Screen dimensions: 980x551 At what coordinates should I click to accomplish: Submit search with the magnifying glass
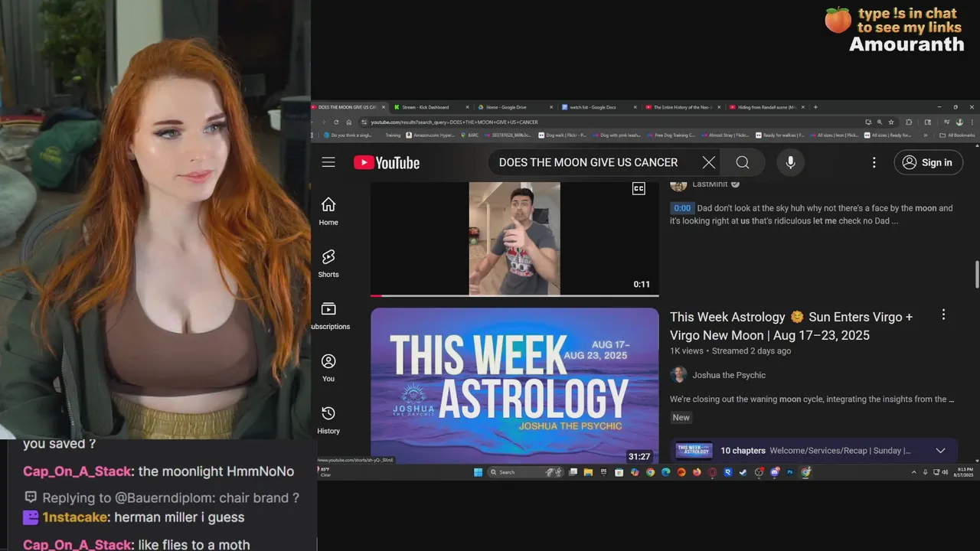[743, 162]
